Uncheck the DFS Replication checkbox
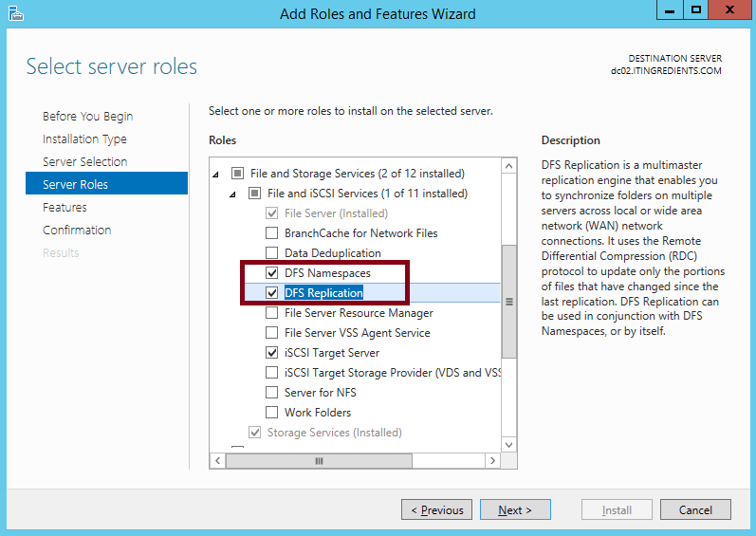Image resolution: width=756 pixels, height=536 pixels. [273, 293]
